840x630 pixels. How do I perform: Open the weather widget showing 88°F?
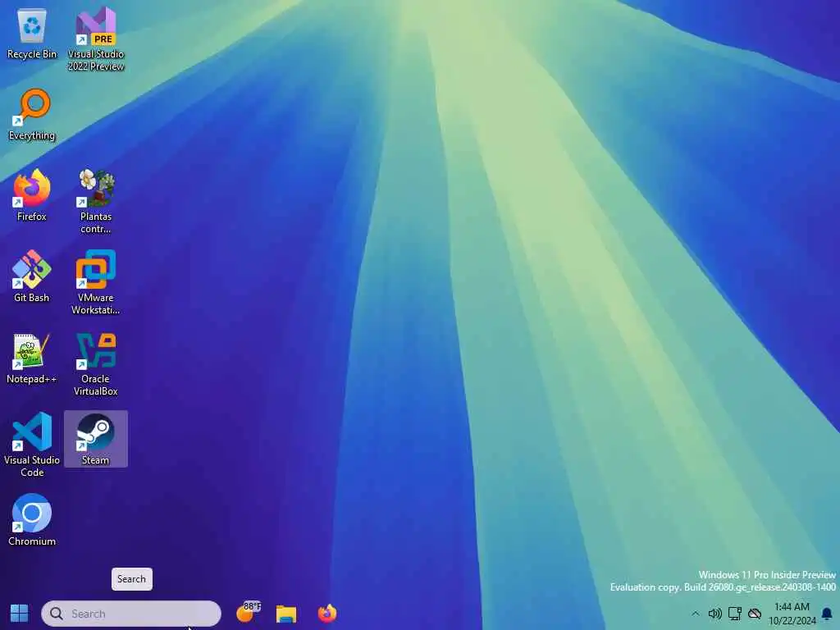click(x=248, y=612)
